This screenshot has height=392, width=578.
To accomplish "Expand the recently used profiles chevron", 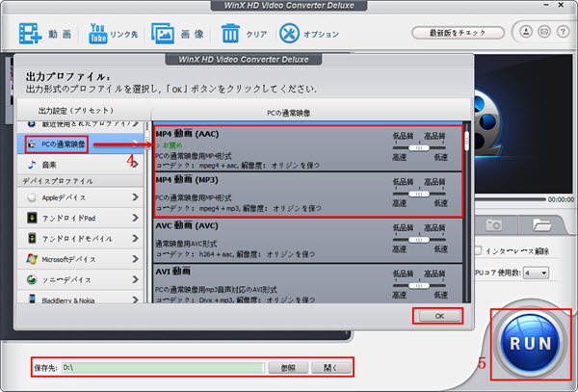I will [135, 124].
